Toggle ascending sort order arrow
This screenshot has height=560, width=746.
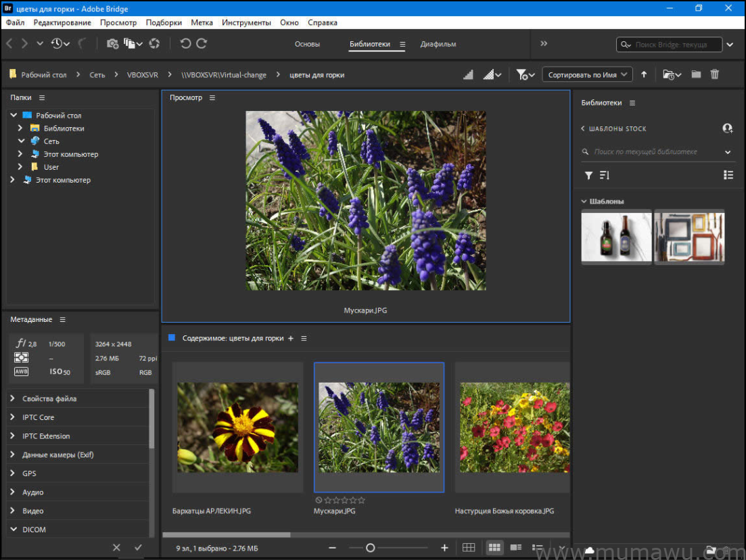[x=644, y=74]
